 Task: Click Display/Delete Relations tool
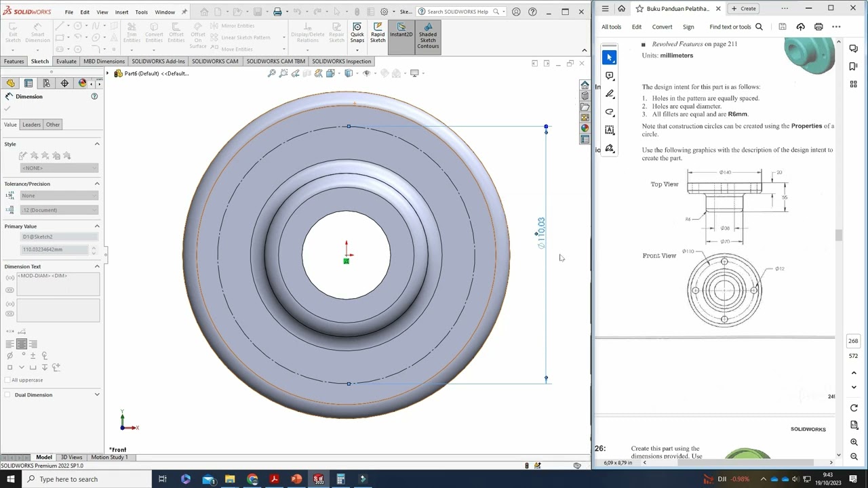307,33
